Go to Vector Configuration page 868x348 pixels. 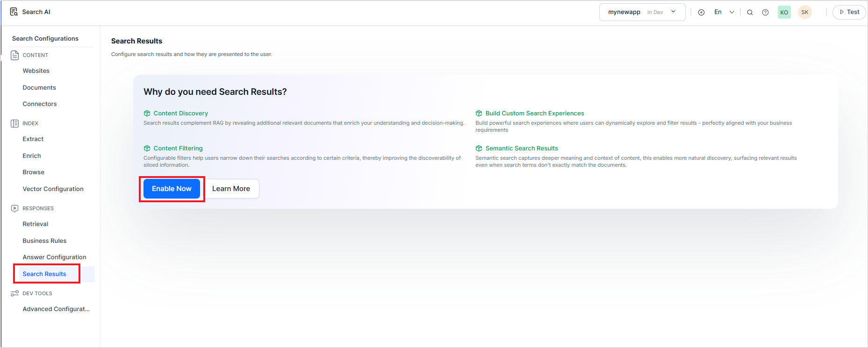pos(53,189)
